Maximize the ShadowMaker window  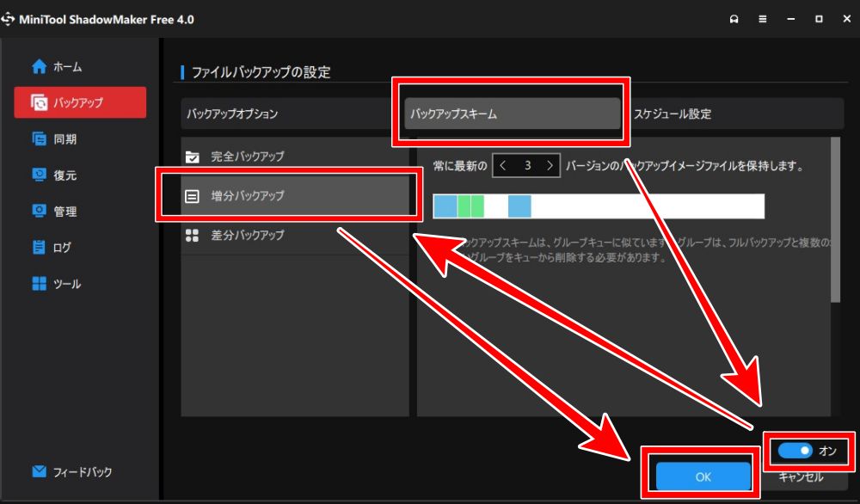(819, 19)
